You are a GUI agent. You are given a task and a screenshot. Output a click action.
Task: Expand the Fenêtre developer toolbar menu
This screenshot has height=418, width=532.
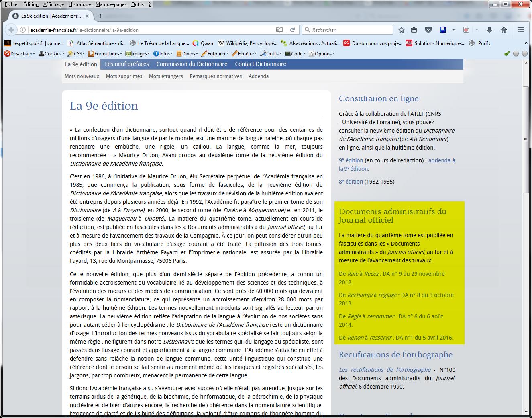244,54
